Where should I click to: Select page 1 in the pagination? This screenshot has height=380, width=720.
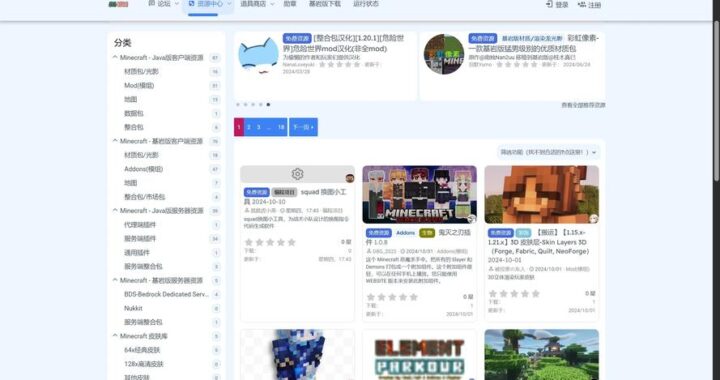pyautogui.click(x=239, y=127)
